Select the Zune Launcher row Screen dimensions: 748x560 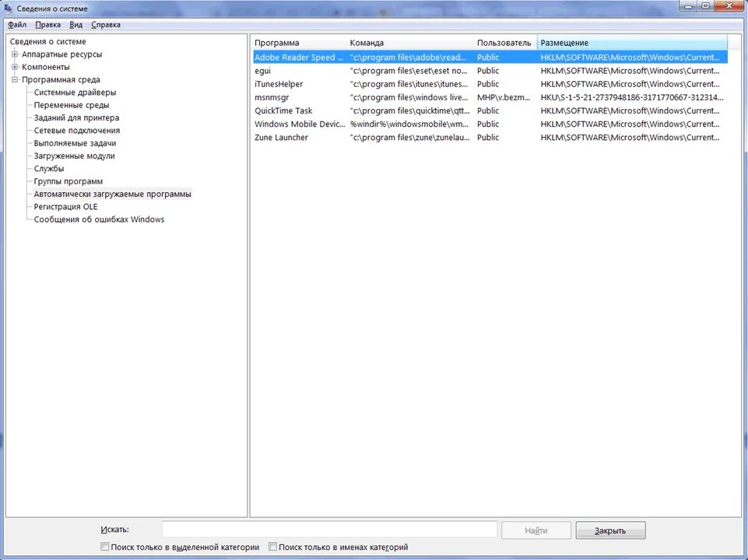490,137
